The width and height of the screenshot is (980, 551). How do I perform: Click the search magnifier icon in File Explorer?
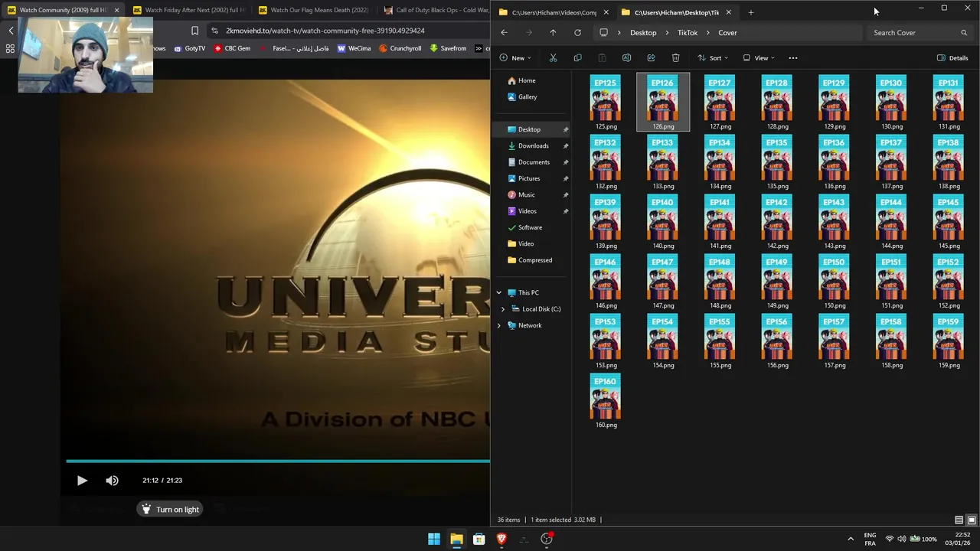pos(964,33)
